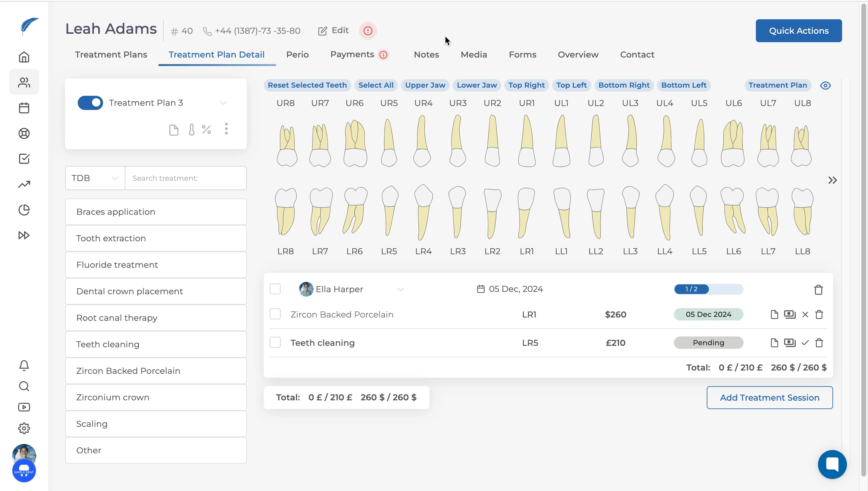The image size is (868, 491).
Task: Click the percent discount icon
Action: click(x=206, y=130)
